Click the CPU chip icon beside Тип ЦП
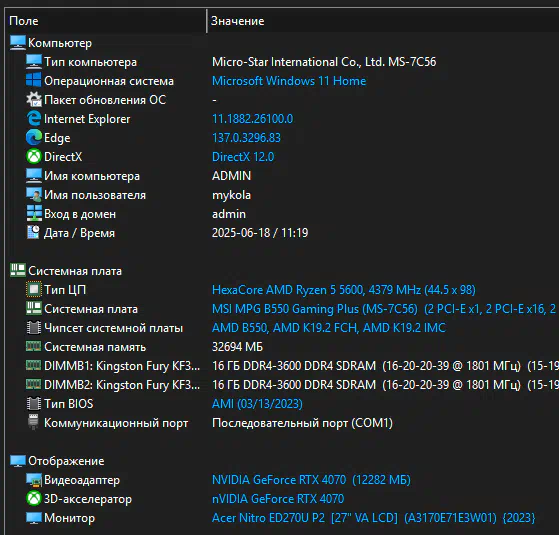 (34, 289)
